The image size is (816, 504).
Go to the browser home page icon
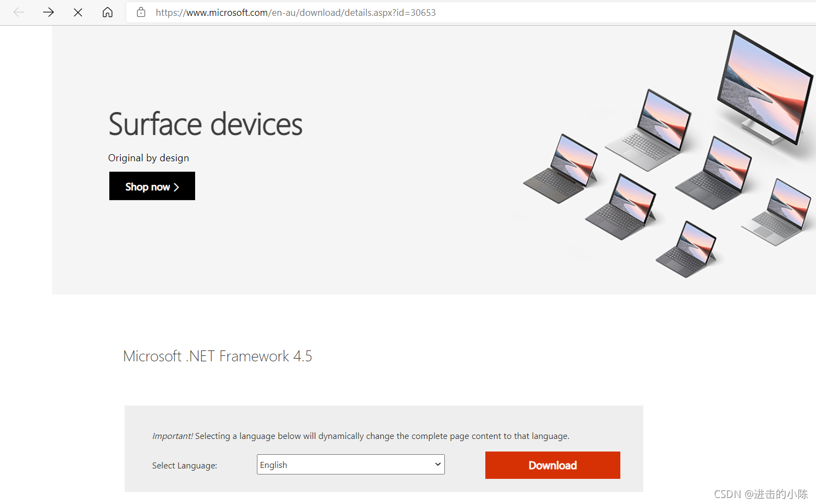pos(108,12)
